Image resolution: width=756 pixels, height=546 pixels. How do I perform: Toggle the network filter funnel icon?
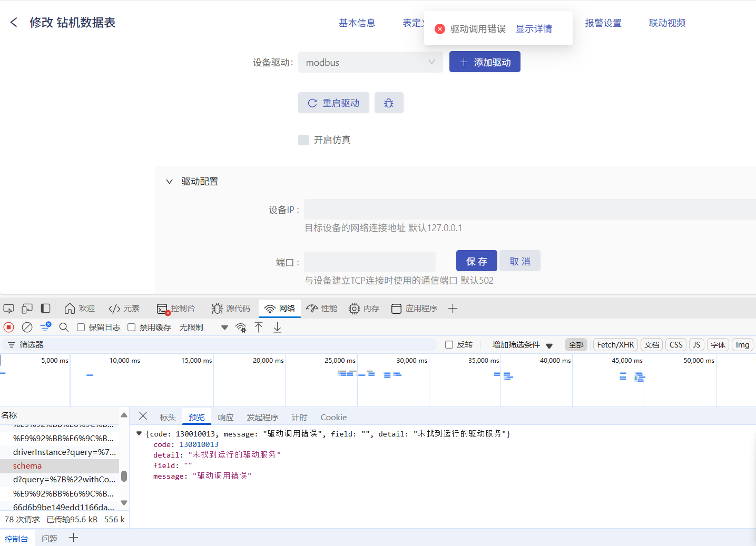[x=45, y=327]
